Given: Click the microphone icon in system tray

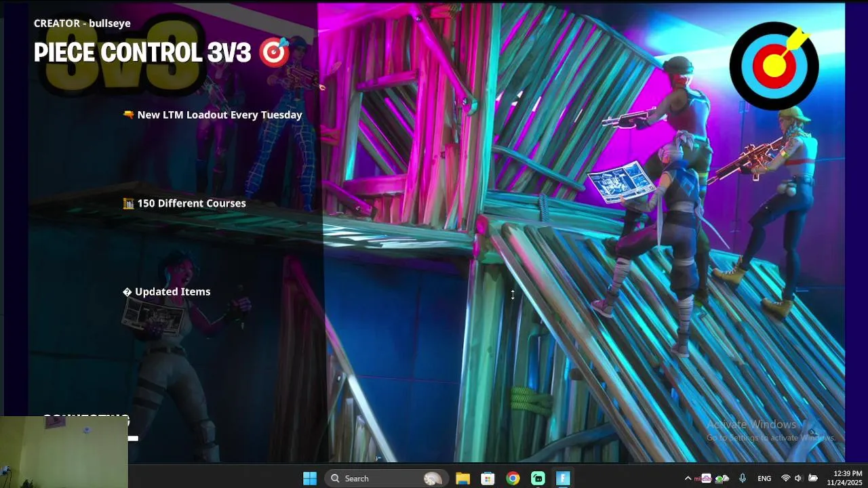Looking at the screenshot, I should pyautogui.click(x=743, y=479).
